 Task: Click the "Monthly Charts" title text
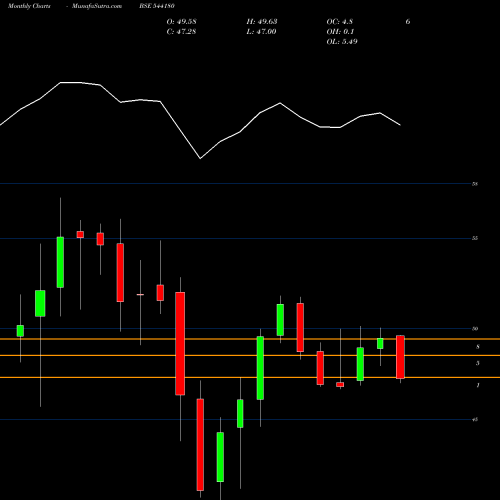coord(29,6)
